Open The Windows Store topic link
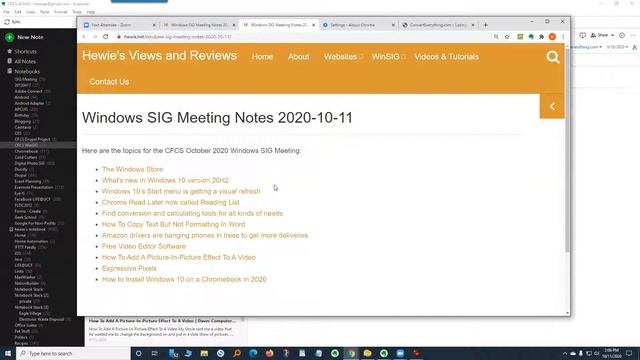Viewport: 640px width, 360px height. [x=132, y=169]
